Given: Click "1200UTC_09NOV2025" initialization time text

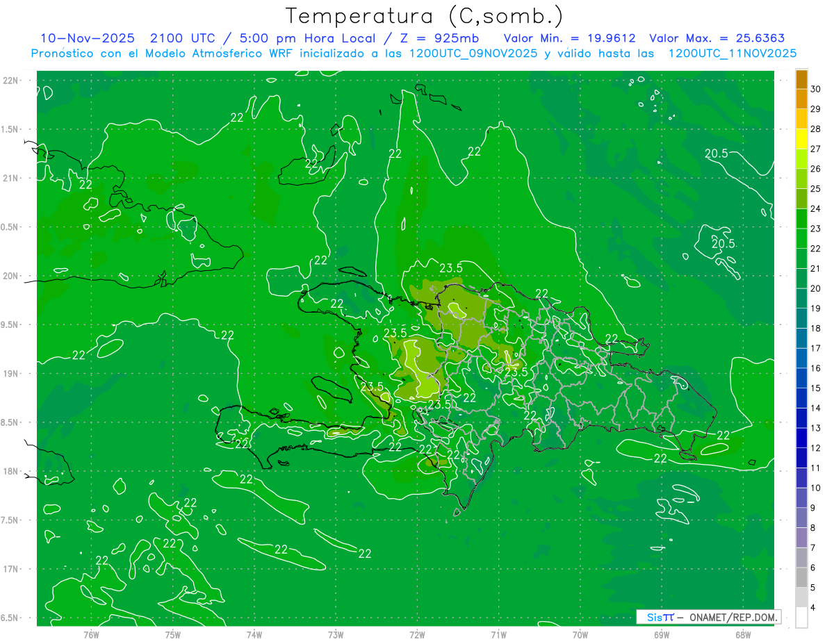Looking at the screenshot, I should pos(471,53).
